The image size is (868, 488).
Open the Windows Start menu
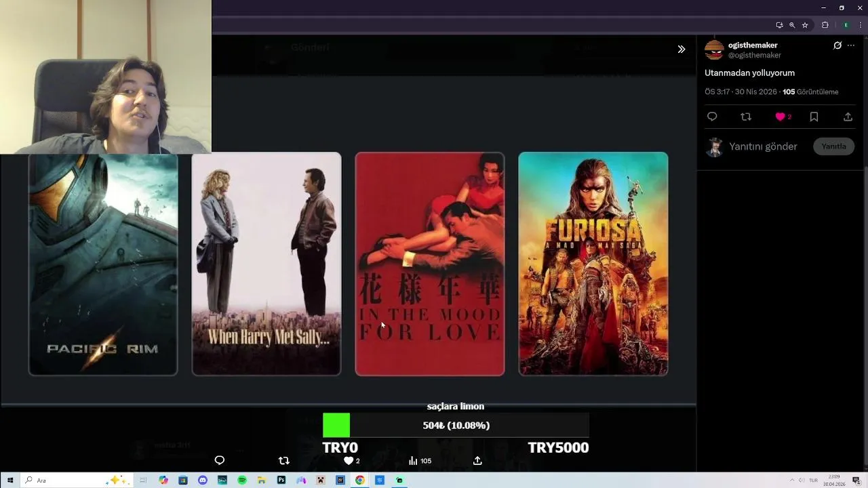10,481
